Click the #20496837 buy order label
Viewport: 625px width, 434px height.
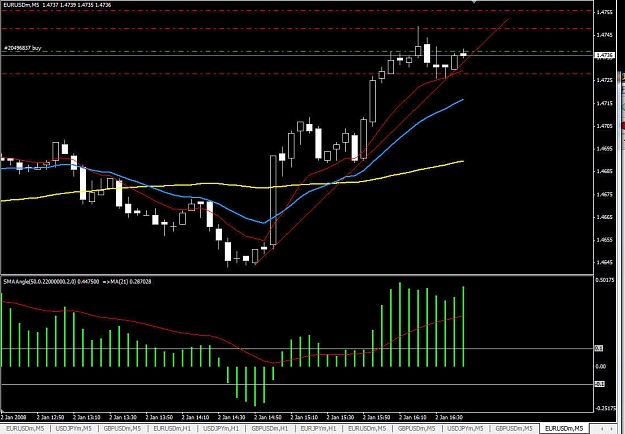click(x=22, y=48)
